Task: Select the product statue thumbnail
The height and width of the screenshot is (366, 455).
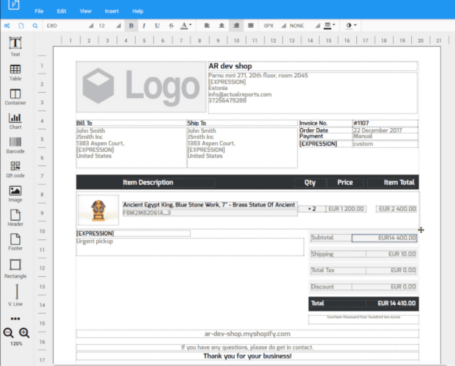Action: click(x=98, y=210)
